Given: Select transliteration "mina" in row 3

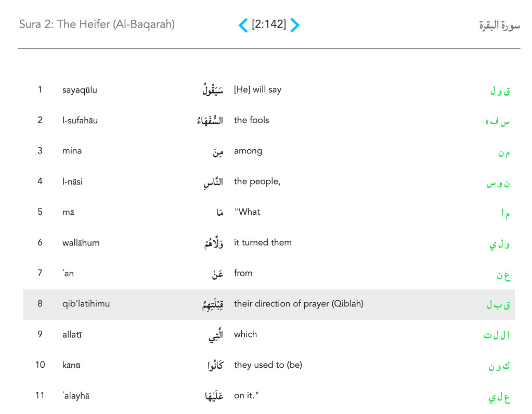Looking at the screenshot, I should 72,151.
